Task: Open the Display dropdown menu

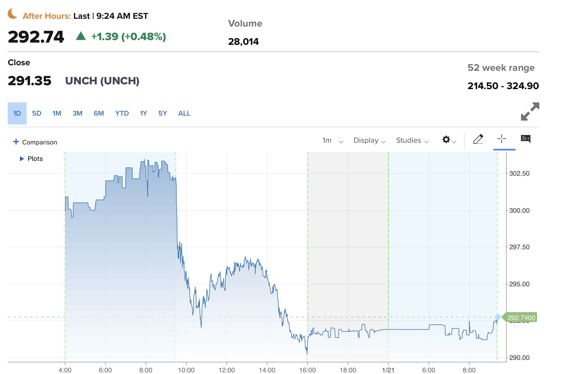Action: tap(369, 141)
